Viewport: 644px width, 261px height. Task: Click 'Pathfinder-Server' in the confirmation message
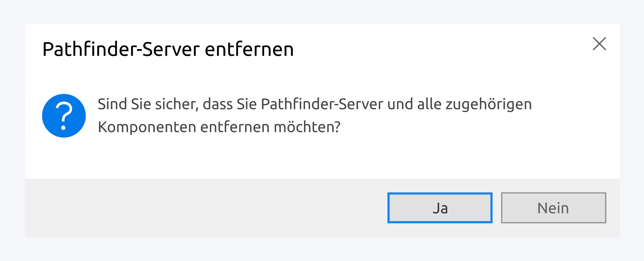click(x=322, y=104)
